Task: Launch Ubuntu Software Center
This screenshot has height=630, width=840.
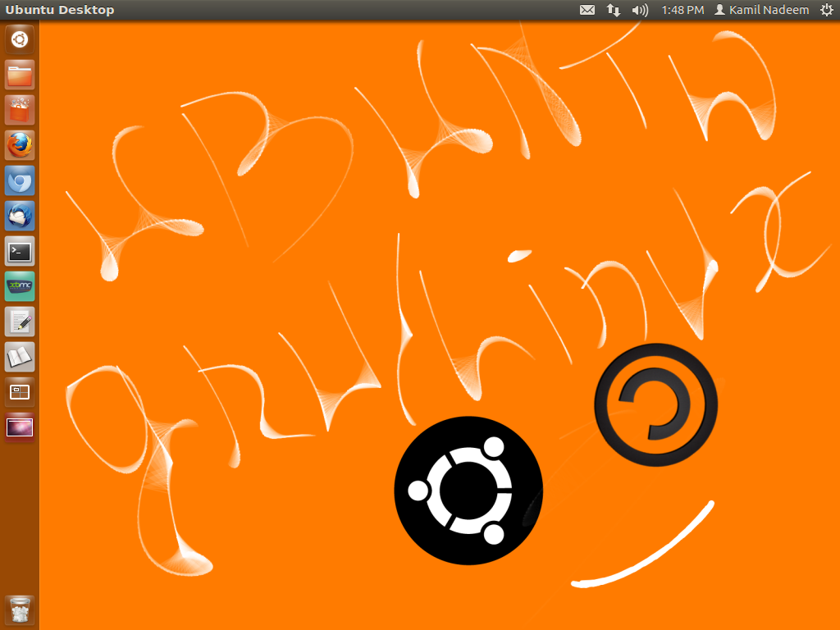Action: click(x=20, y=110)
